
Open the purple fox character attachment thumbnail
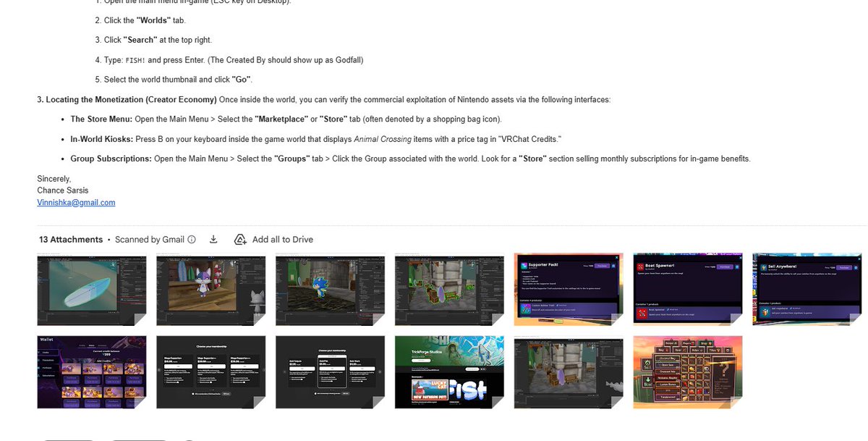point(211,290)
